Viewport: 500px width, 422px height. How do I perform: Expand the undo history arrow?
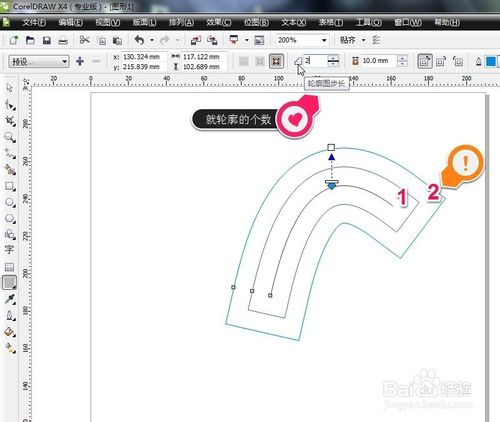(152, 40)
